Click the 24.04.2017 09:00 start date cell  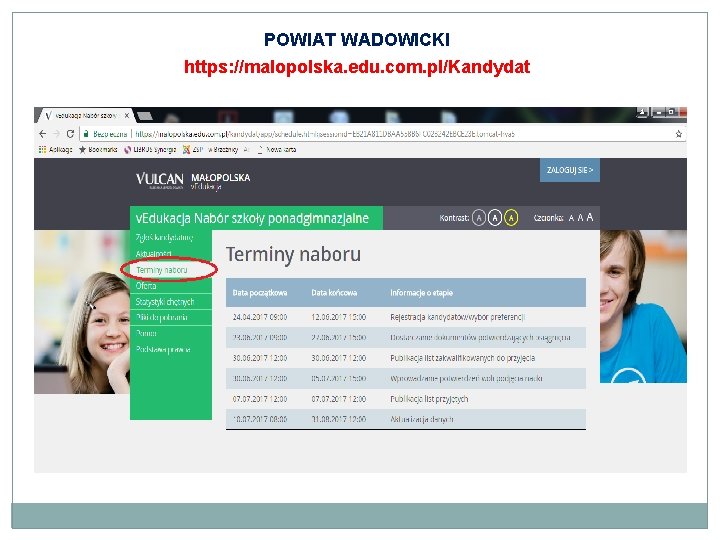click(x=259, y=317)
